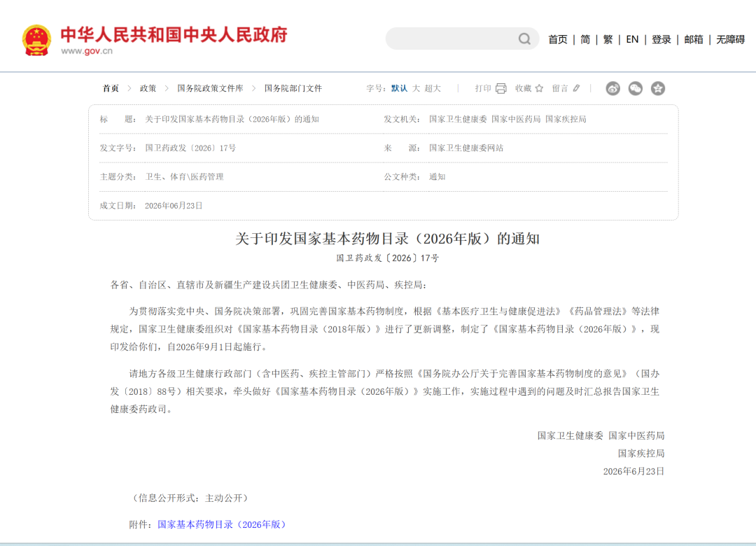Switch the site language to EN
This screenshot has height=546, width=756.
click(632, 40)
